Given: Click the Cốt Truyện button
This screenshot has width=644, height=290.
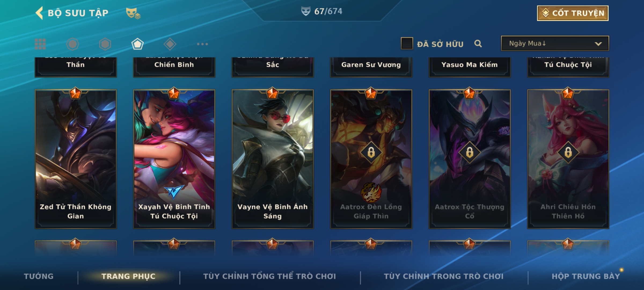Looking at the screenshot, I should point(573,13).
